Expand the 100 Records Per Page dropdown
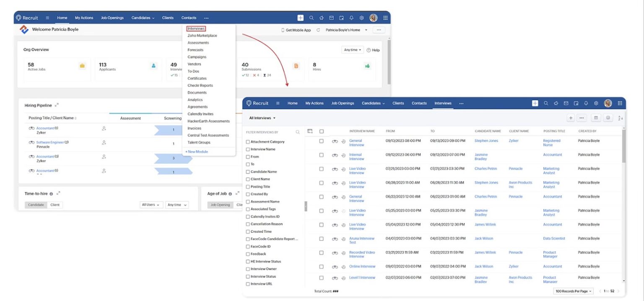 [573, 291]
